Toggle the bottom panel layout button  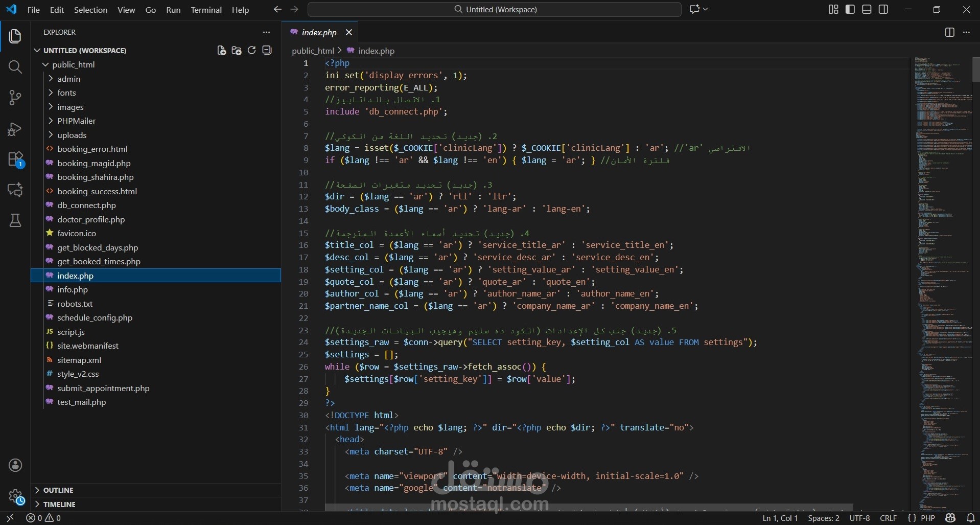pyautogui.click(x=867, y=9)
